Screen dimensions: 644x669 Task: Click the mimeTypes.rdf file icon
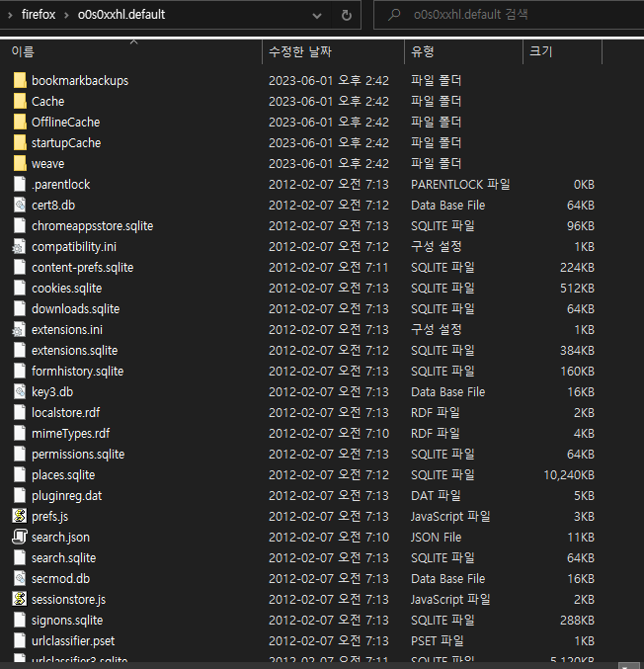point(20,434)
